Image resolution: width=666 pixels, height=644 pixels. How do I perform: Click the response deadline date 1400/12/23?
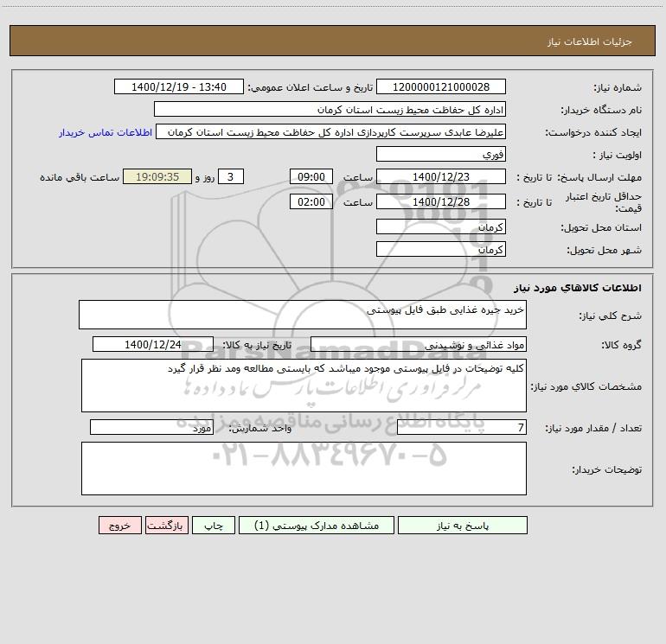(441, 176)
